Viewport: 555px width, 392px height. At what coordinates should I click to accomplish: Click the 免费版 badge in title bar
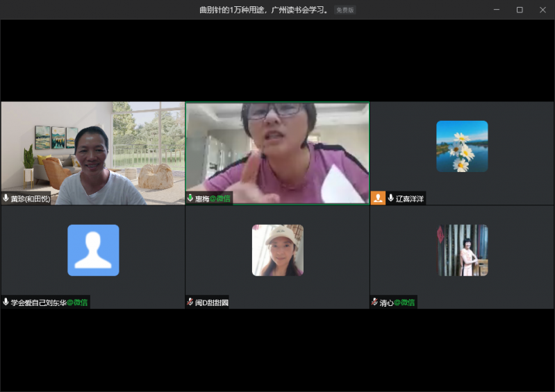click(345, 10)
